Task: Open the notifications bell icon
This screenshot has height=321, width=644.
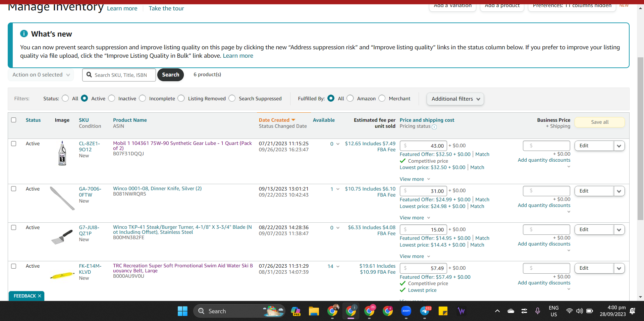Action: 633,311
